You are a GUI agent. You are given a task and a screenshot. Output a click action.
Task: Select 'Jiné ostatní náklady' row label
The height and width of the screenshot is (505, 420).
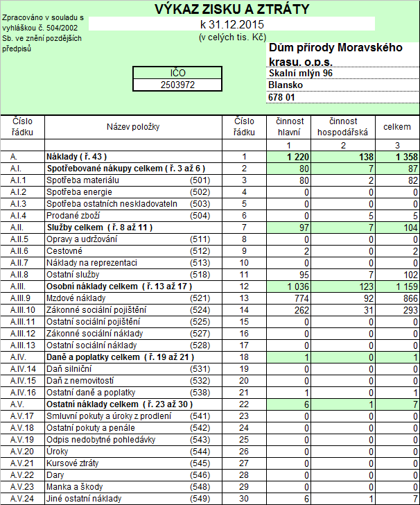click(x=84, y=499)
